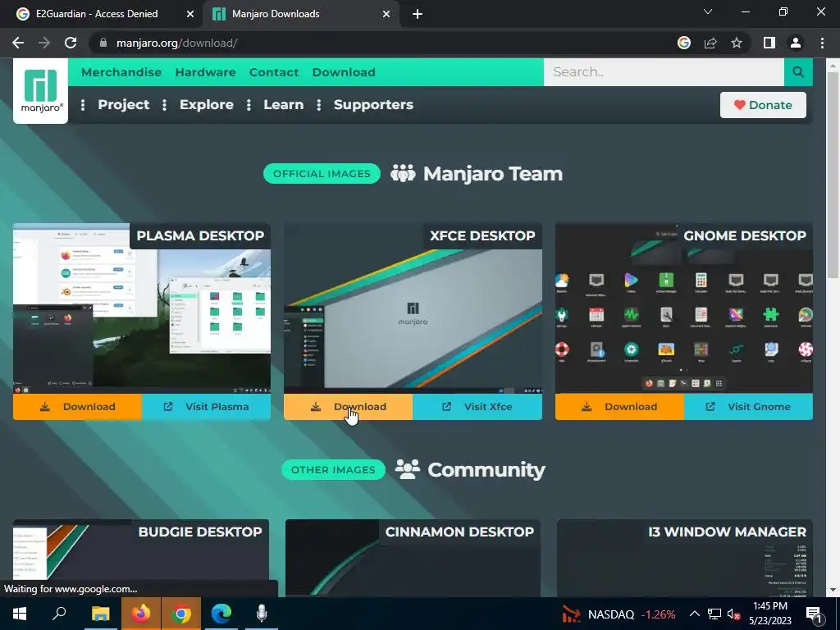Screen dimensions: 840x630
Task: Click the page vertical scrollbar thumb
Action: [x=833, y=174]
